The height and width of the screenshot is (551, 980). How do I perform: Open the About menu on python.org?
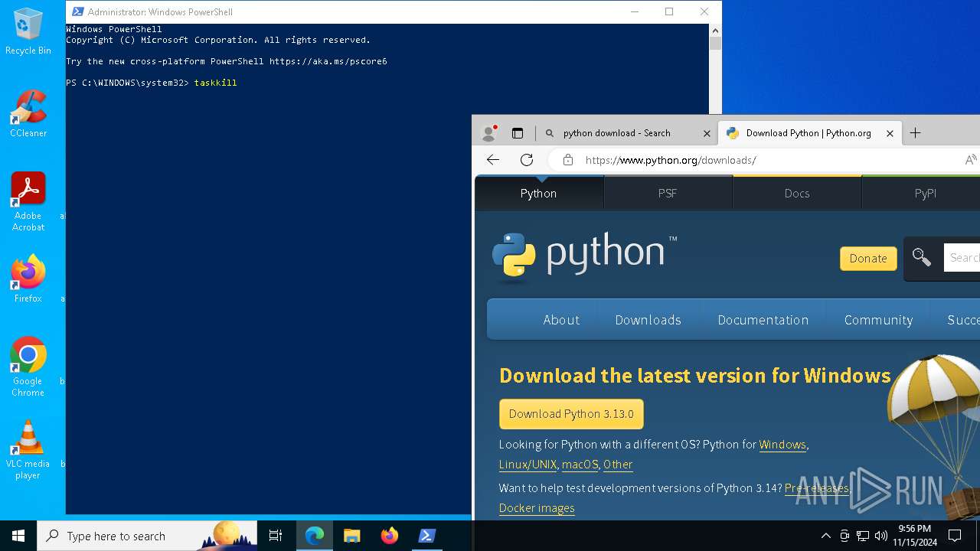[561, 320]
